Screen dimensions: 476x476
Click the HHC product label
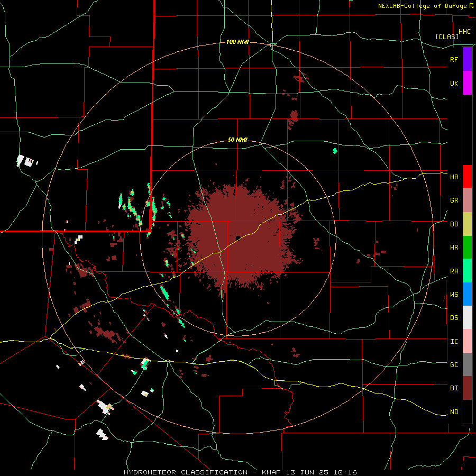(x=464, y=32)
